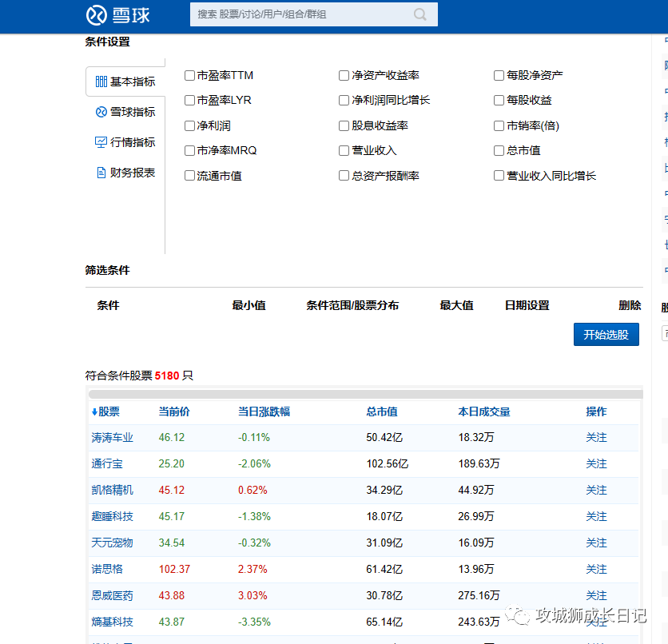Select the 股息收益率 checkbox
Image resolution: width=668 pixels, height=644 pixels.
tap(344, 125)
